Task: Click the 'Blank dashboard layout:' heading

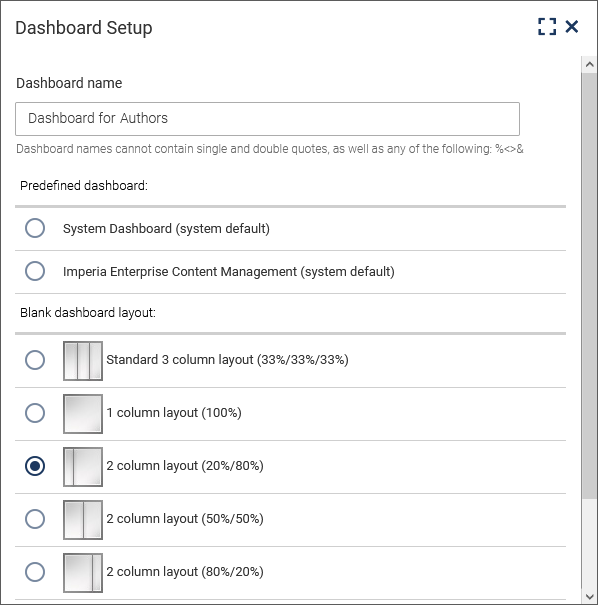Action: click(88, 313)
